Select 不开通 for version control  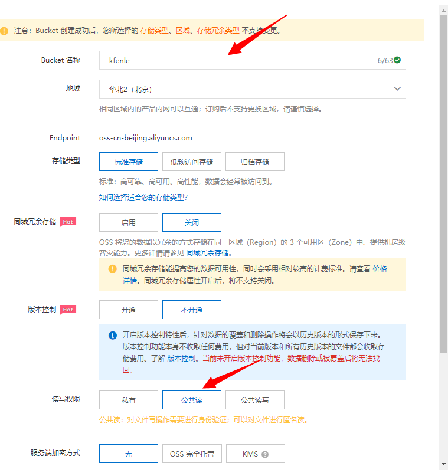pyautogui.click(x=192, y=310)
